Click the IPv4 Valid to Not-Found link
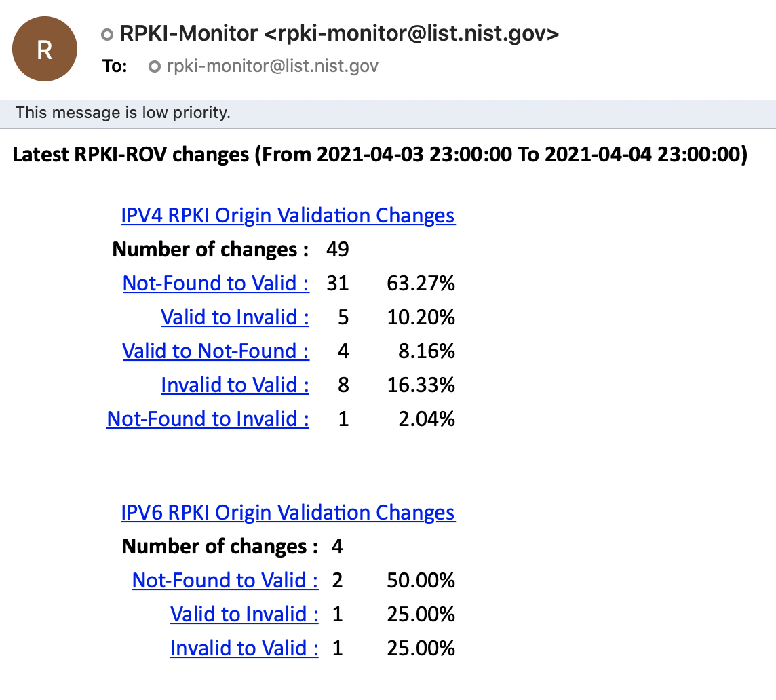Screen dimensions: 776x700 [x=215, y=351]
